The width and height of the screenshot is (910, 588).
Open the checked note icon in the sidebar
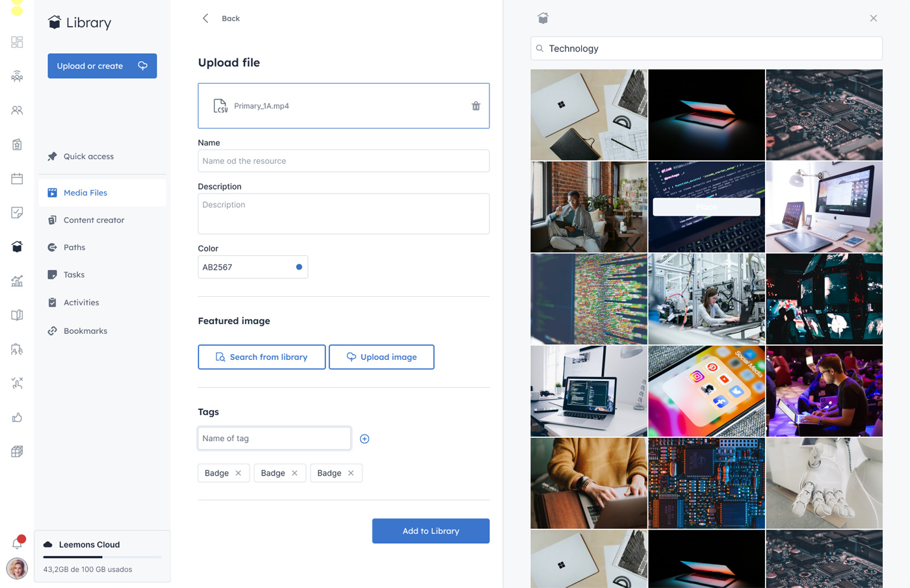tap(17, 212)
